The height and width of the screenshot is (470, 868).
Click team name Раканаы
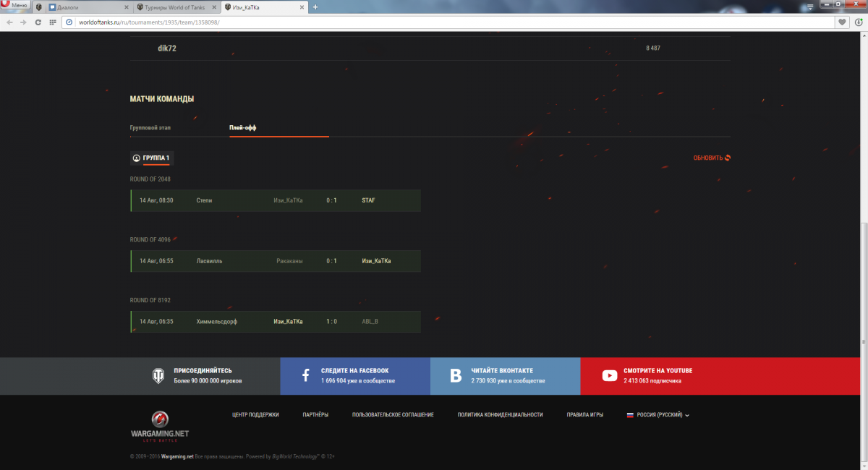click(289, 261)
